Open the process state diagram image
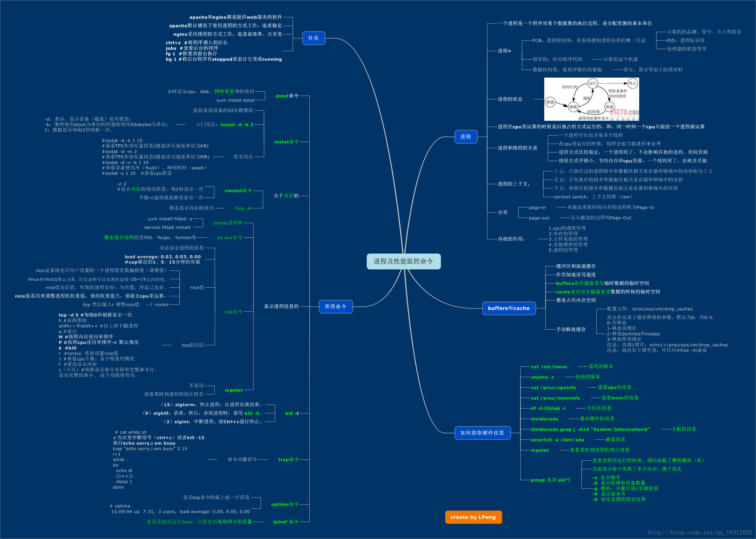This screenshot has width=756, height=539. 591,99
